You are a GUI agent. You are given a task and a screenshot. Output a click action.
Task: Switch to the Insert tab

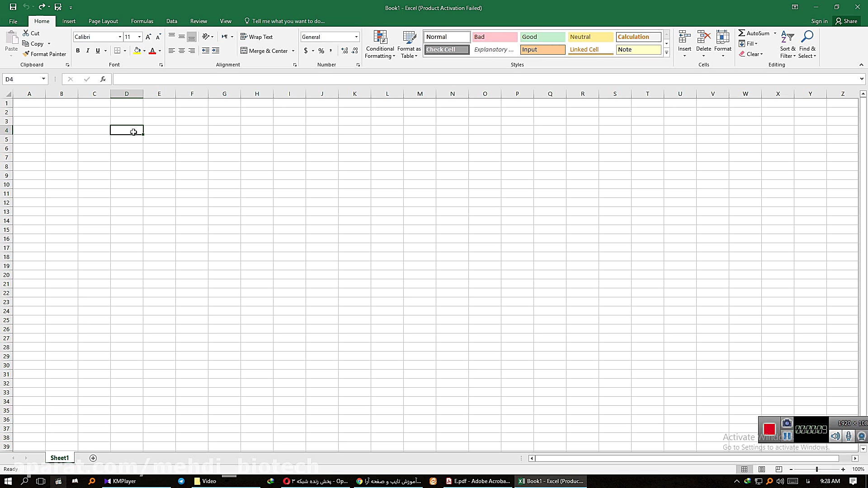tap(69, 21)
